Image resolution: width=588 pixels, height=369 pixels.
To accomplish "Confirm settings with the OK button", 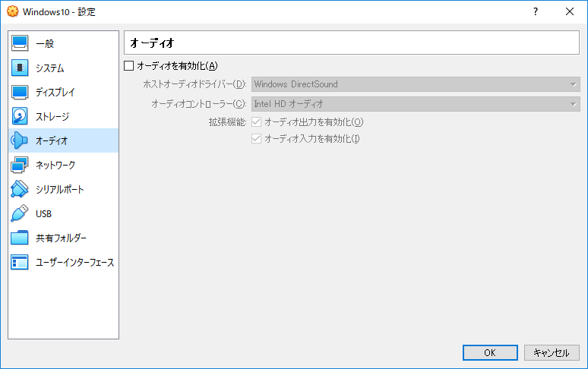I will point(490,352).
